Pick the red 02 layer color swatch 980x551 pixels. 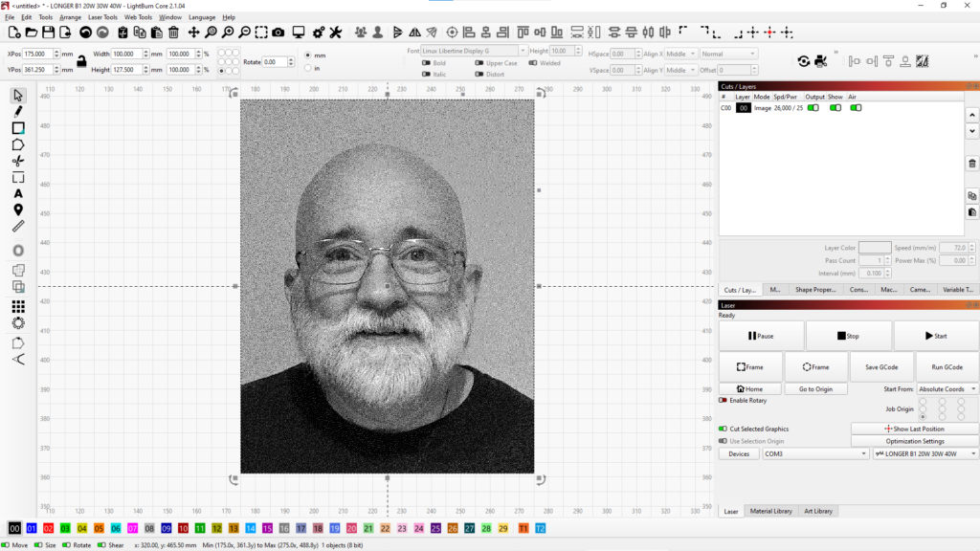point(48,528)
